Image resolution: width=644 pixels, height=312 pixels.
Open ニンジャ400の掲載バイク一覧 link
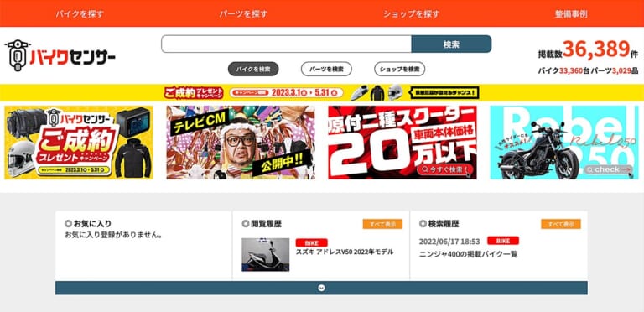coord(468,254)
